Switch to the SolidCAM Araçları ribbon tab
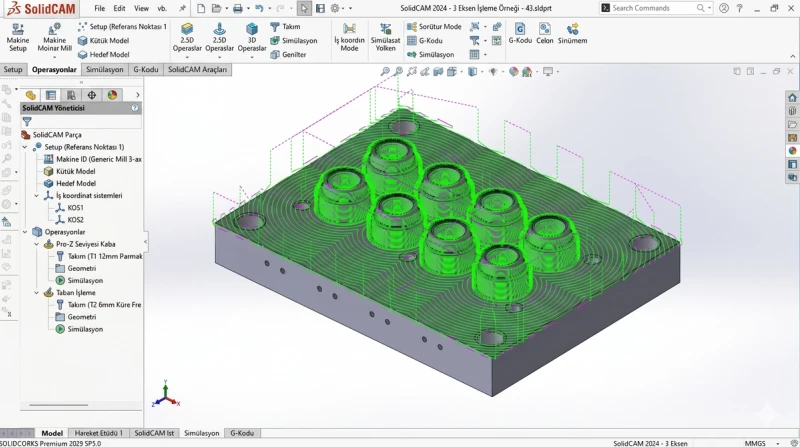This screenshot has width=800, height=447. pyautogui.click(x=197, y=69)
